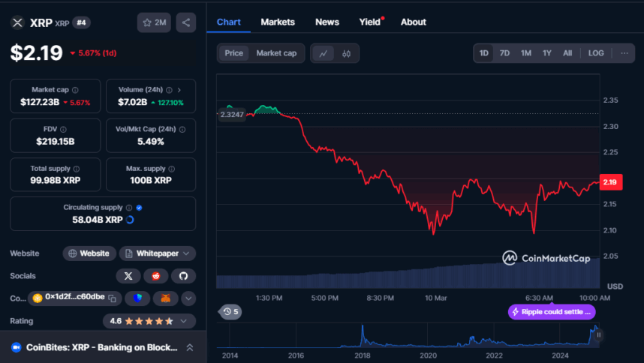The width and height of the screenshot is (644, 363).
Task: Click 2022 on the timeline range selector
Action: [x=494, y=355]
